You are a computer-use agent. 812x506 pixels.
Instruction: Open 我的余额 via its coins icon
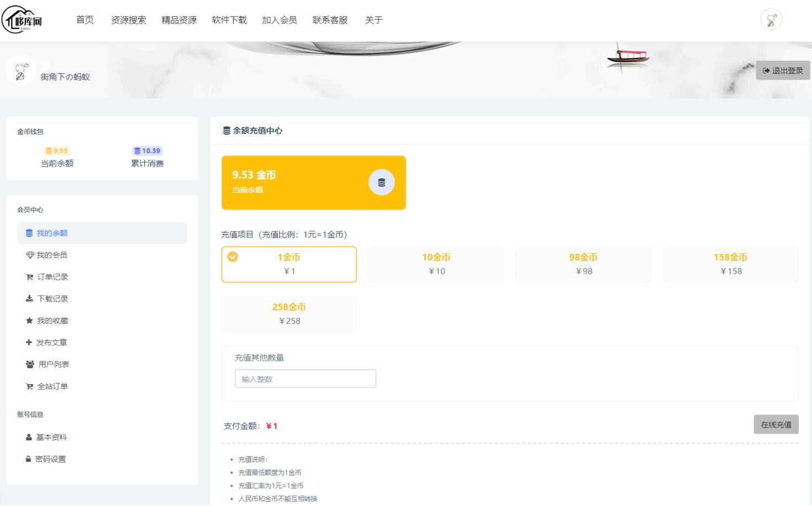[29, 233]
